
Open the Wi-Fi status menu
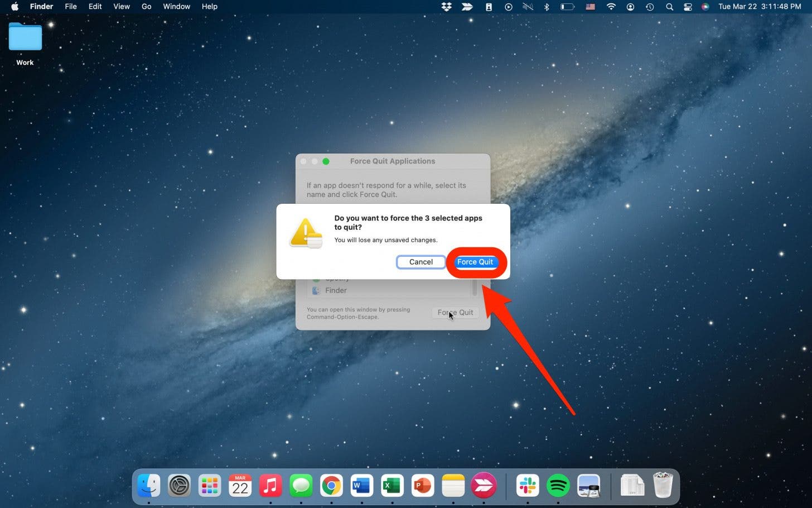coord(611,7)
